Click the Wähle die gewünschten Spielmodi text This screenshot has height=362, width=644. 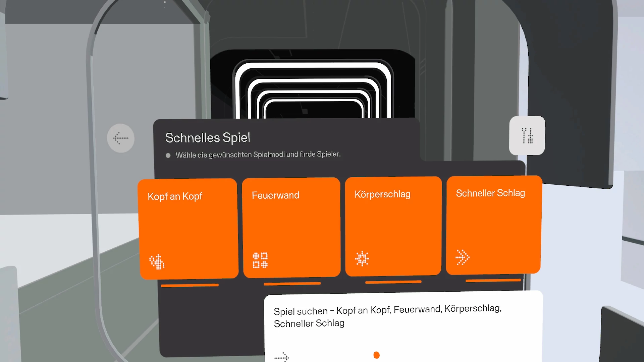point(258,155)
